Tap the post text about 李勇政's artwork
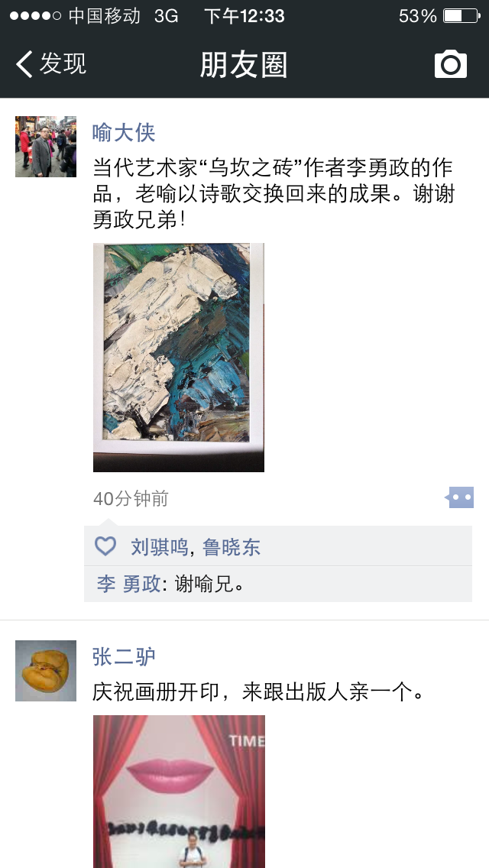 (x=274, y=193)
